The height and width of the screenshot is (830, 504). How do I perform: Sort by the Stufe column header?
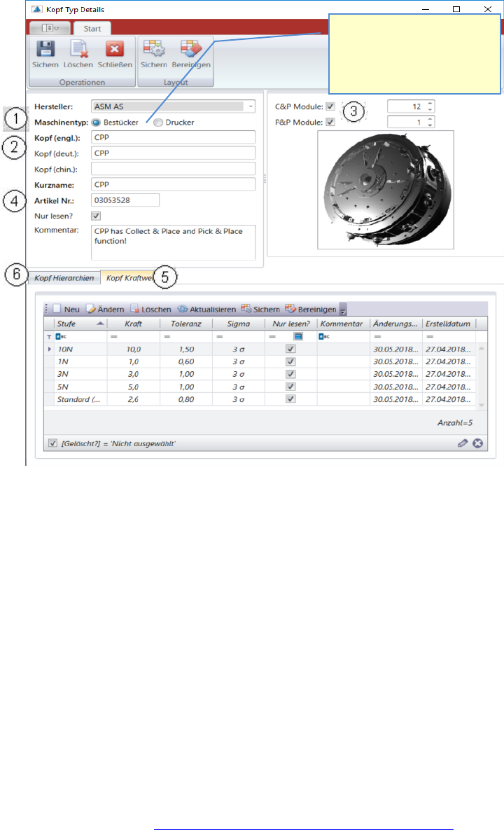[80, 324]
